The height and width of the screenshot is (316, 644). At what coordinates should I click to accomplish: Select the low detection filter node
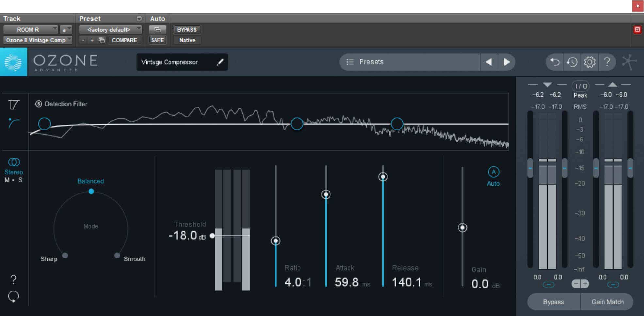click(x=44, y=124)
